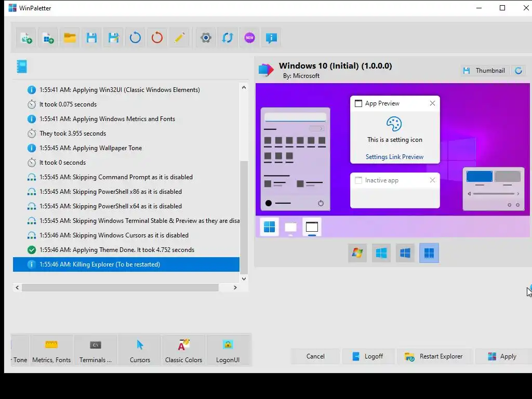The image size is (532, 399).
Task: Click blue quick-action tile in action center preview
Action: click(x=479, y=177)
